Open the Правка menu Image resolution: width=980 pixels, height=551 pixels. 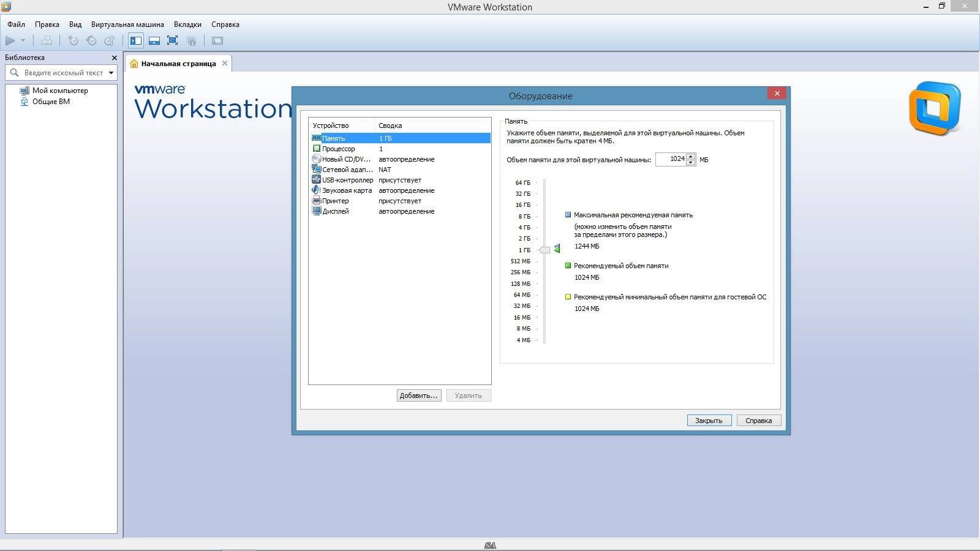tap(47, 24)
